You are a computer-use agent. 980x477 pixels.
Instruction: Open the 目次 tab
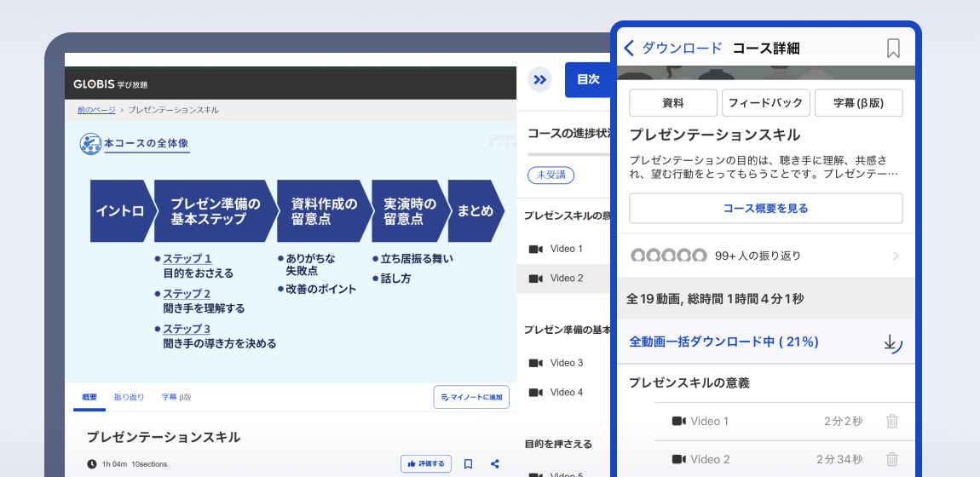tap(587, 80)
